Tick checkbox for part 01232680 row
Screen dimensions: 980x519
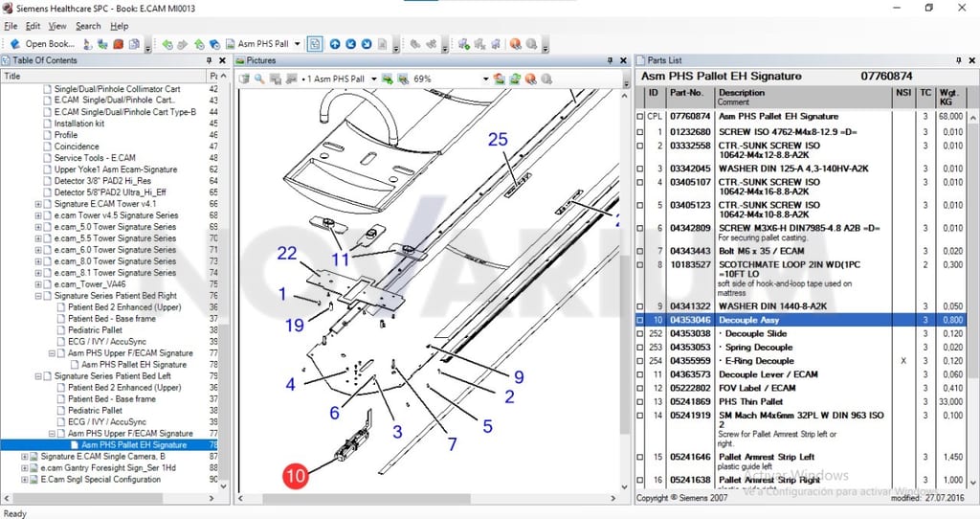point(639,132)
